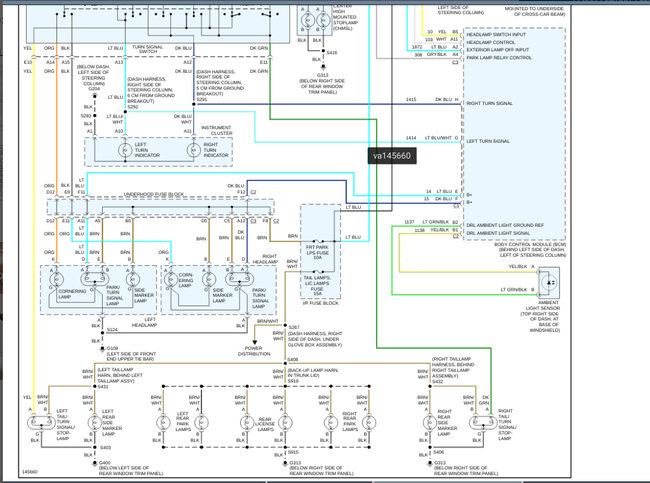Click the CHMSL stoplamp label
The height and width of the screenshot is (483, 650).
tap(345, 17)
